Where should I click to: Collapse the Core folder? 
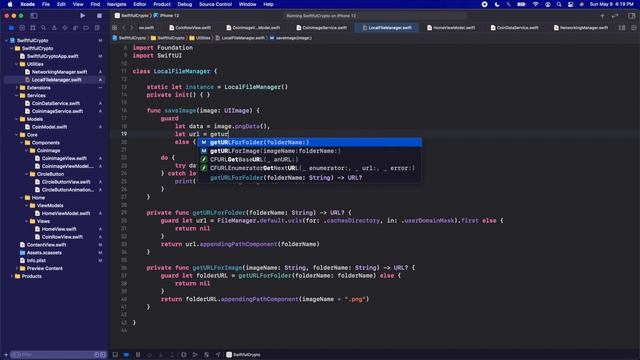[17, 135]
